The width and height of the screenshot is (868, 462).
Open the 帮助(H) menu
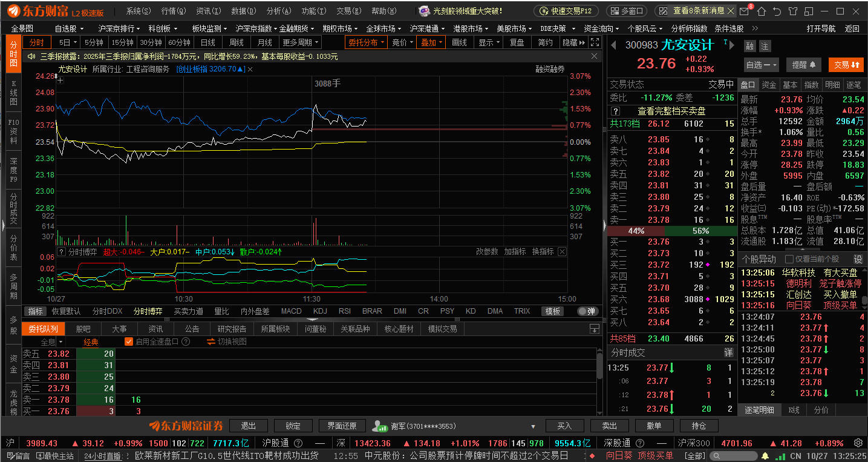(383, 11)
